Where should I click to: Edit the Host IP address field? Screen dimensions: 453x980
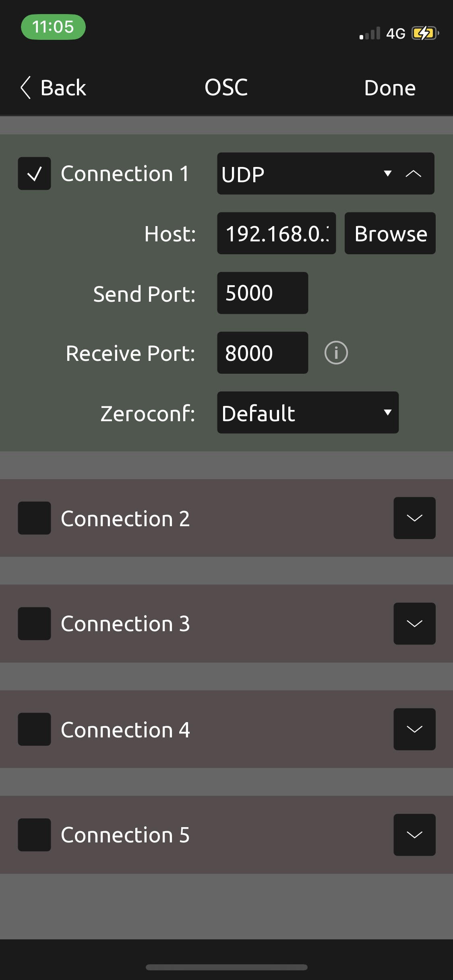pyautogui.click(x=276, y=233)
